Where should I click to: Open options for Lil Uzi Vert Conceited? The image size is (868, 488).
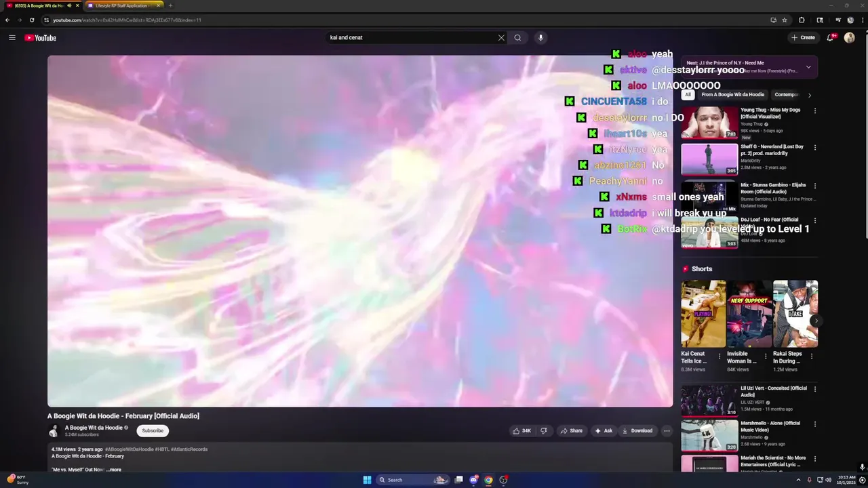[815, 389]
